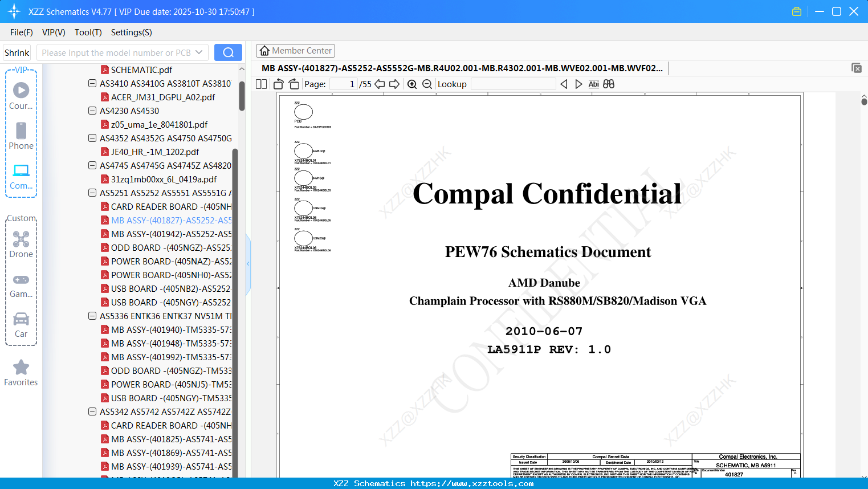Open the Settings(S) menu
The image size is (868, 489).
pyautogui.click(x=132, y=32)
